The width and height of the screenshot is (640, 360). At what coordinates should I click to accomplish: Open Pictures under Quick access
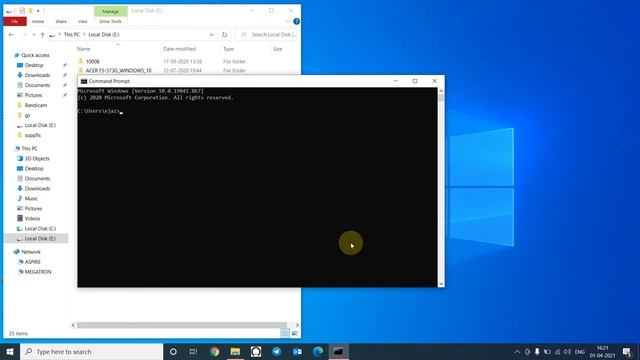[x=33, y=95]
